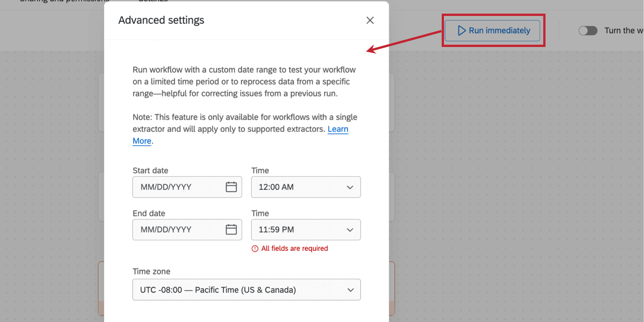
Task: Click the red error icon by All fields are required
Action: click(255, 249)
